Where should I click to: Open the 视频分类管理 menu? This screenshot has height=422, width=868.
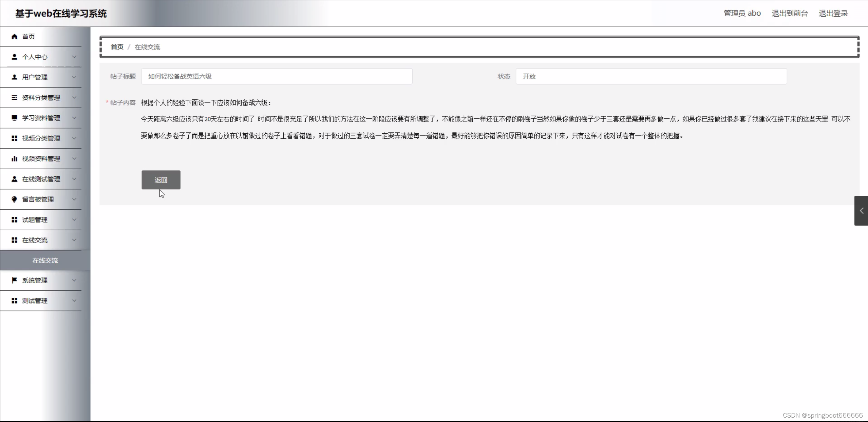[41, 138]
